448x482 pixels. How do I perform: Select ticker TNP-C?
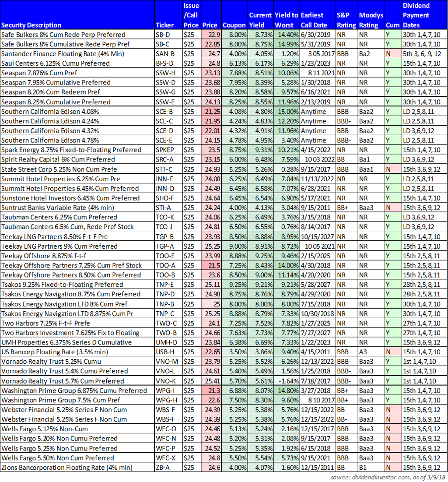click(168, 313)
